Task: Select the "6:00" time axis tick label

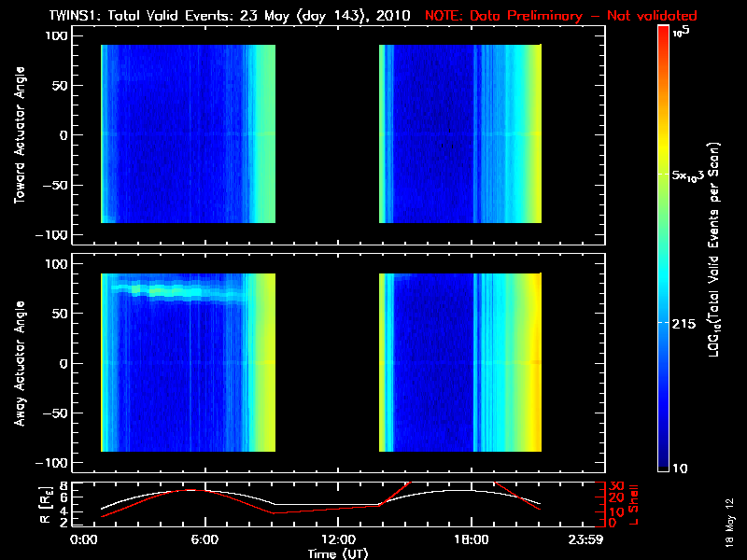Action: 204,539
